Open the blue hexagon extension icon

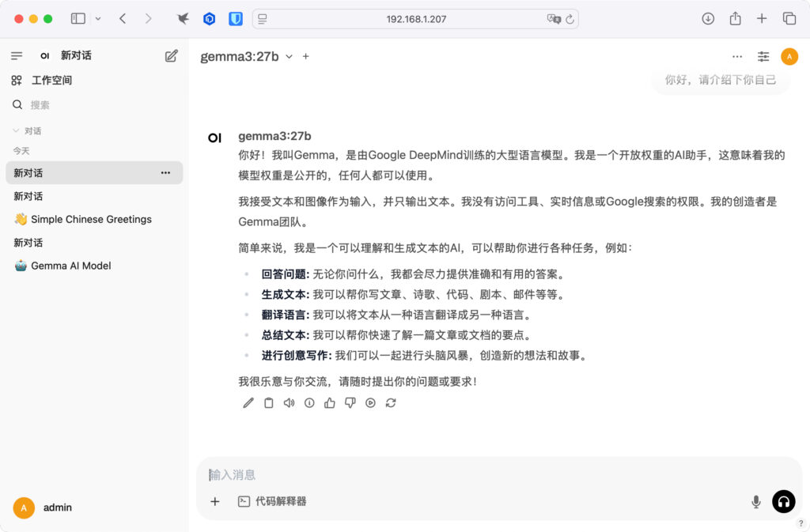[209, 18]
